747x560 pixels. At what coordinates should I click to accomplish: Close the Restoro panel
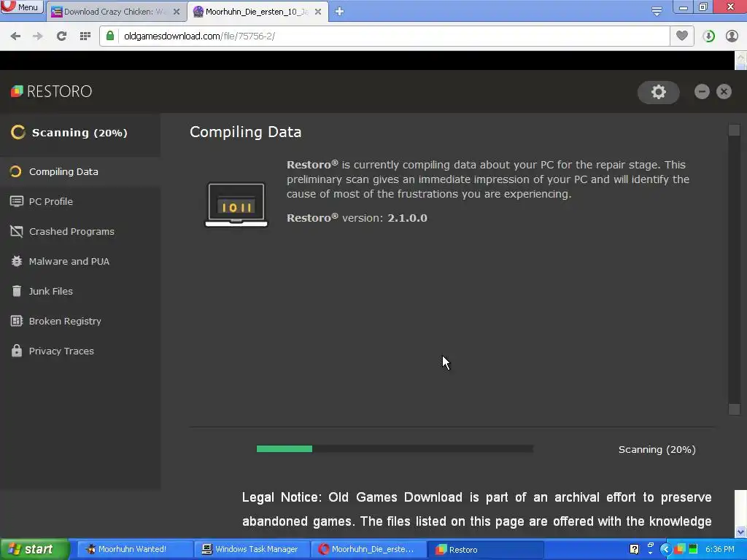[x=724, y=91]
